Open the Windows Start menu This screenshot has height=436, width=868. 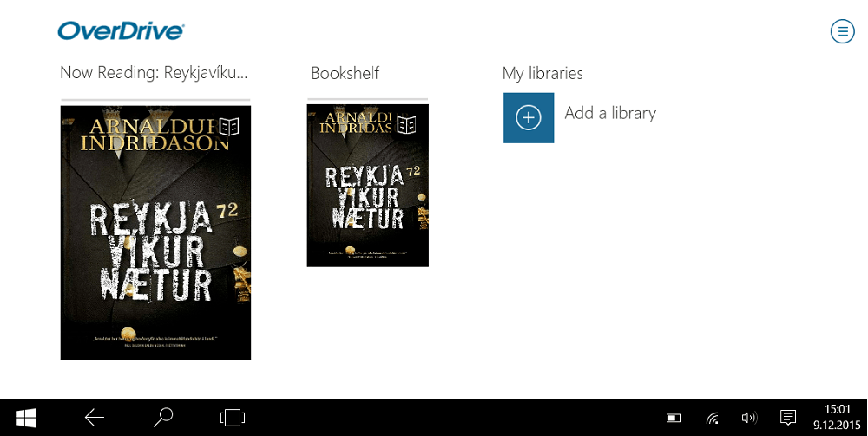click(26, 418)
